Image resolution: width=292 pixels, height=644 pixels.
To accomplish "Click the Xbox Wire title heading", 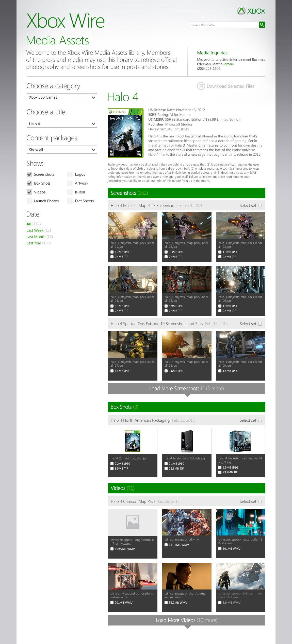I will 66,21.
